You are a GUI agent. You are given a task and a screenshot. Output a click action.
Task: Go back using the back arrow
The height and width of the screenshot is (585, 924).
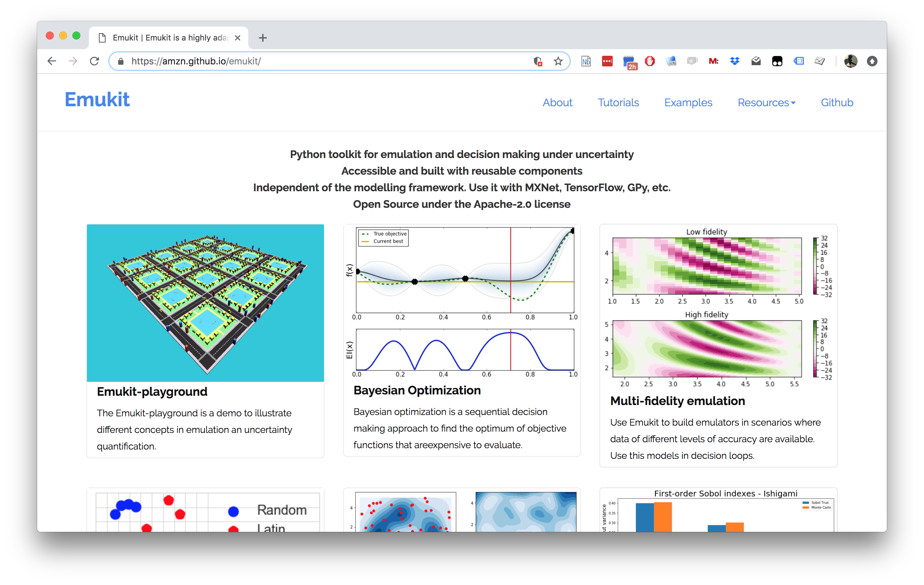tap(52, 61)
